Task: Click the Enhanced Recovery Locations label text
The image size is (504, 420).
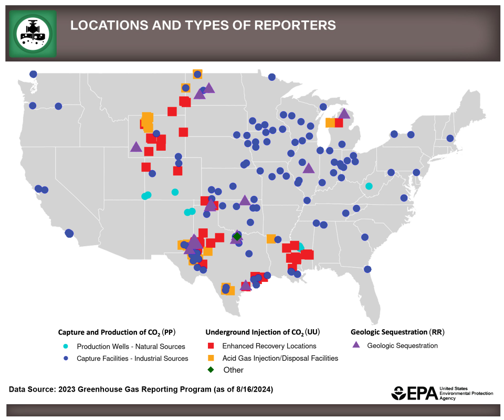Action: coord(269,346)
